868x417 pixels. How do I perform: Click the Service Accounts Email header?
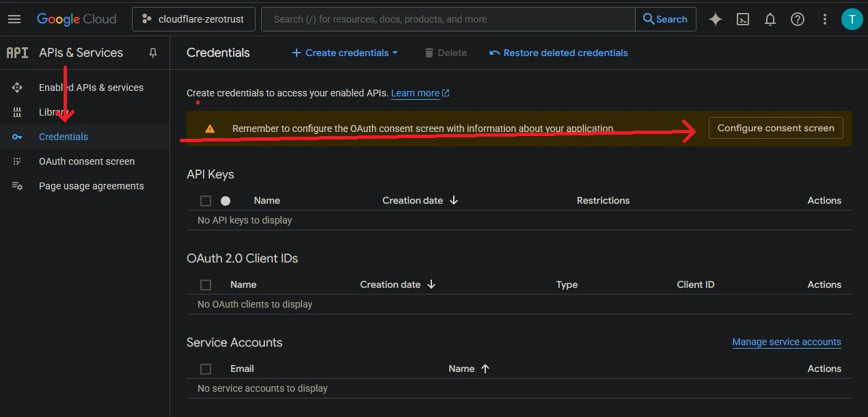(242, 368)
